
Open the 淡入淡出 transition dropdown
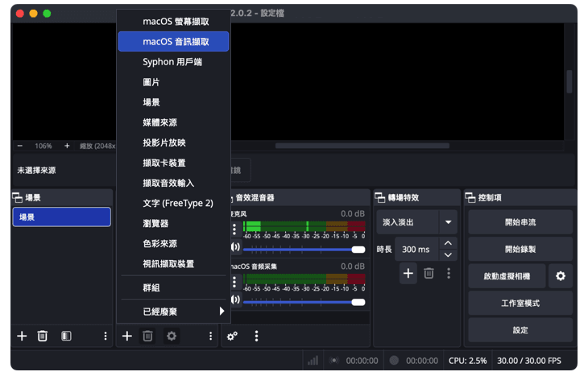448,222
